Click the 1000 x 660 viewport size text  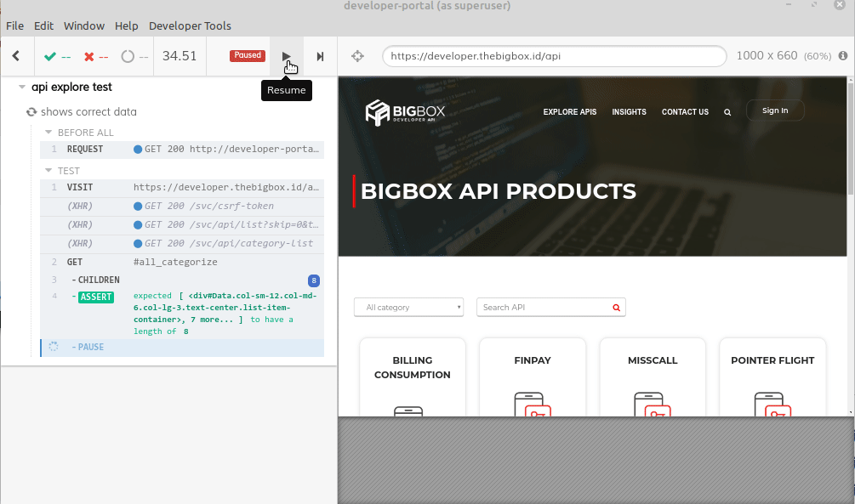767,55
